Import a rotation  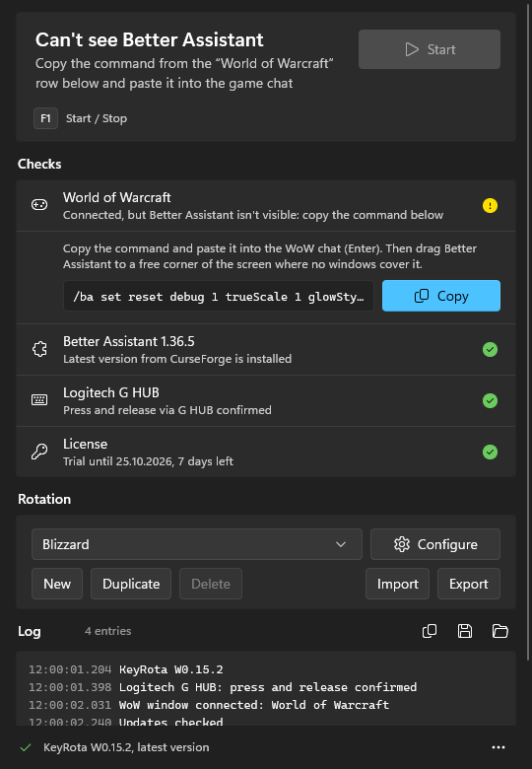tap(397, 584)
